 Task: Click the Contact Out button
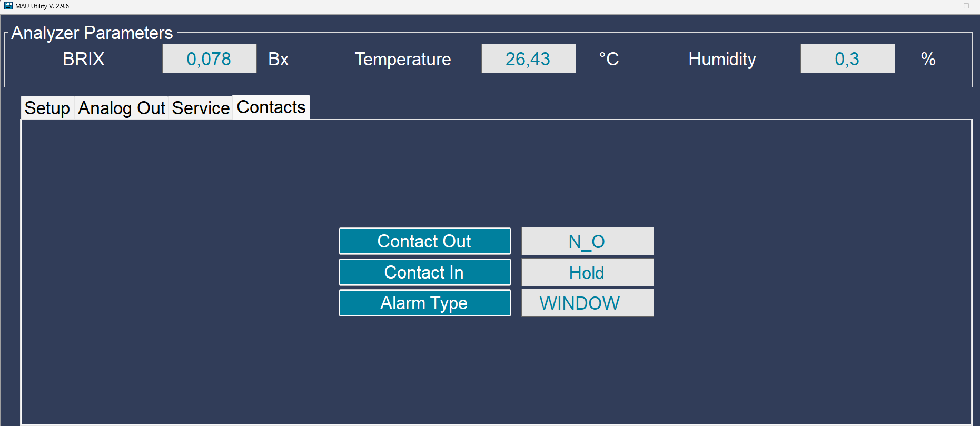424,241
